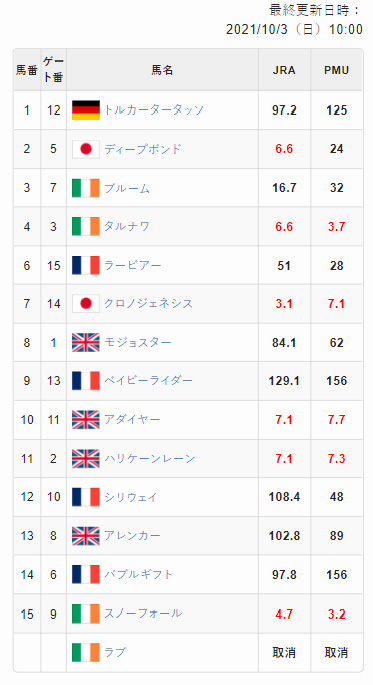373x685 pixels.
Task: Click the 馬番 column header
Action: pos(27,70)
